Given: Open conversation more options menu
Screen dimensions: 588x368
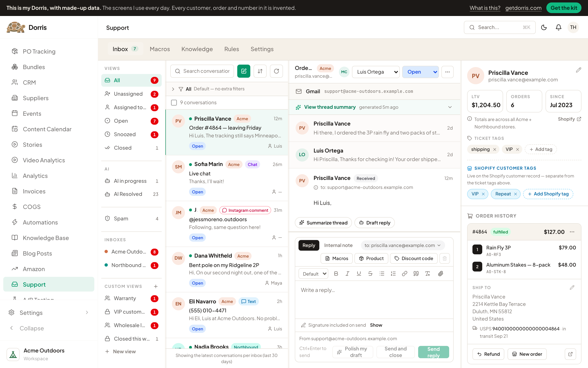Looking at the screenshot, I should tap(448, 72).
